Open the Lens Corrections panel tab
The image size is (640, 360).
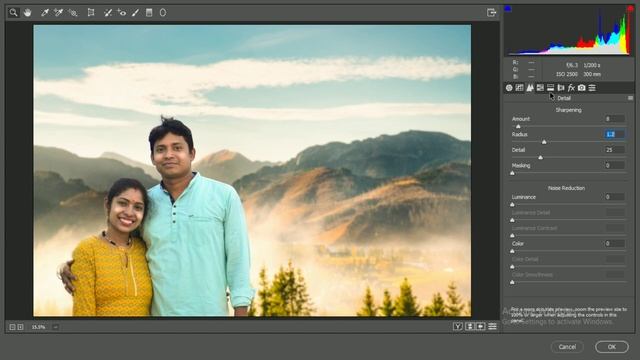tap(561, 88)
